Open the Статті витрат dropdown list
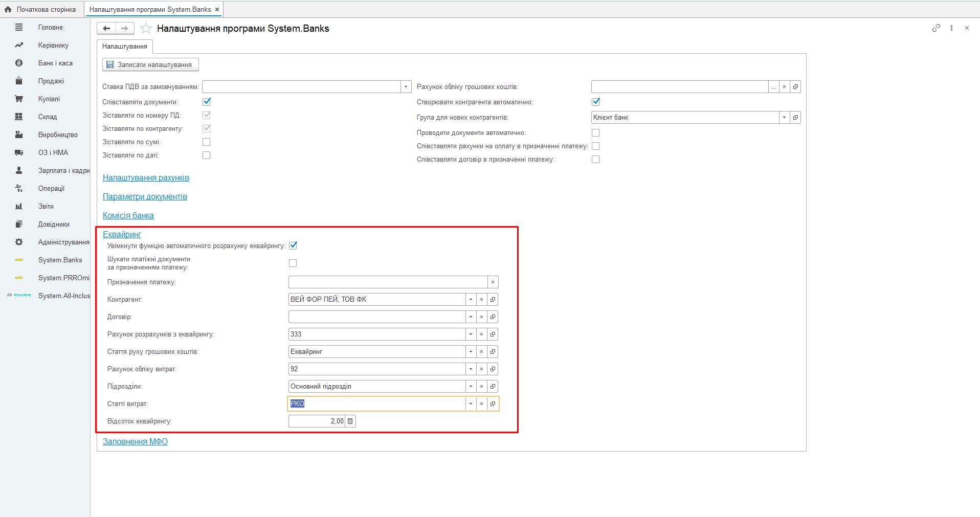 pyautogui.click(x=471, y=404)
